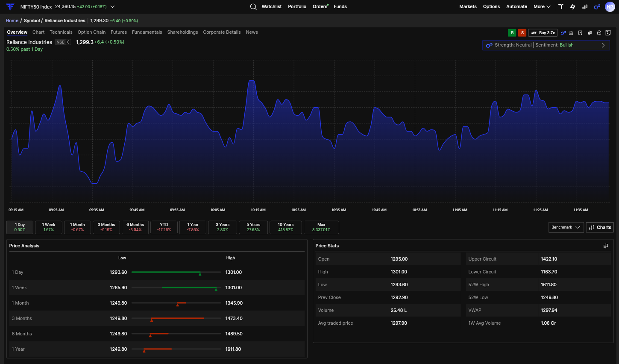Screen dimensions: 619x364
Task: Switch the period to Max
Action: pos(321,227)
